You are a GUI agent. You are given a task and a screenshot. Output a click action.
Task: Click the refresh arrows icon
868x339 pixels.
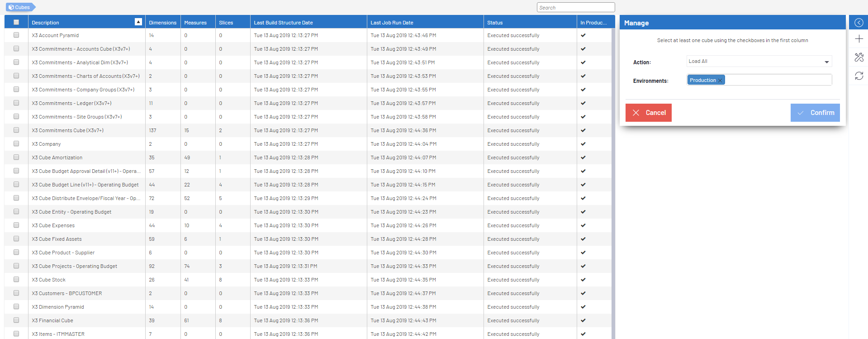859,76
